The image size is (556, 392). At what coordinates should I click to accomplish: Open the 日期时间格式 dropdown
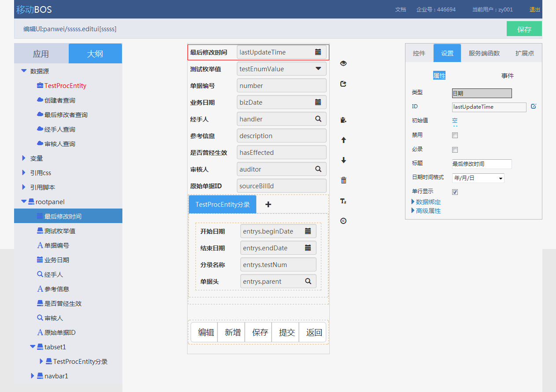[x=478, y=178]
